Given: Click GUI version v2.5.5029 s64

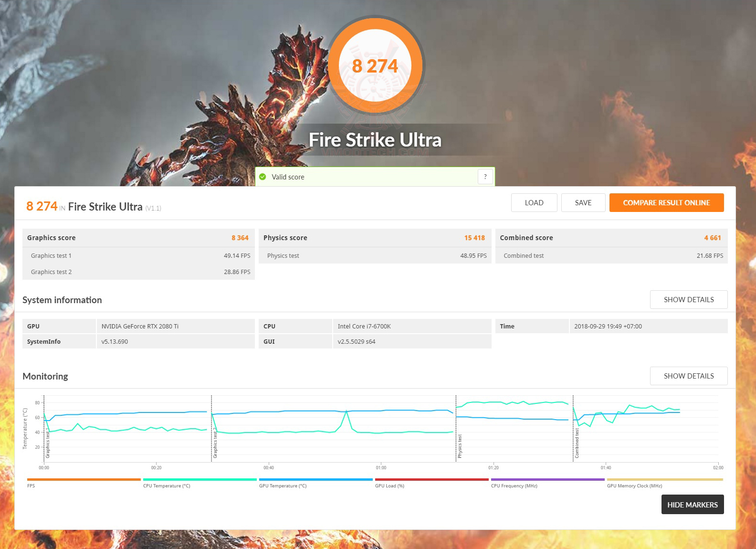Looking at the screenshot, I should point(357,341).
